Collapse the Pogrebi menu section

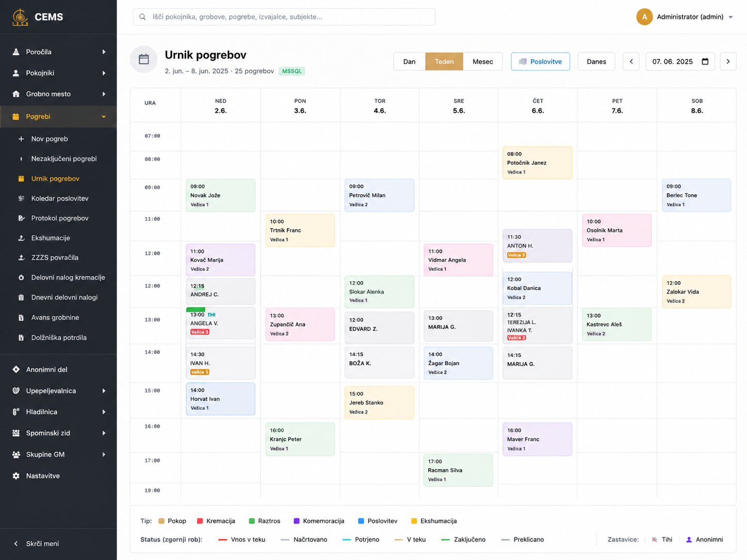tap(58, 117)
